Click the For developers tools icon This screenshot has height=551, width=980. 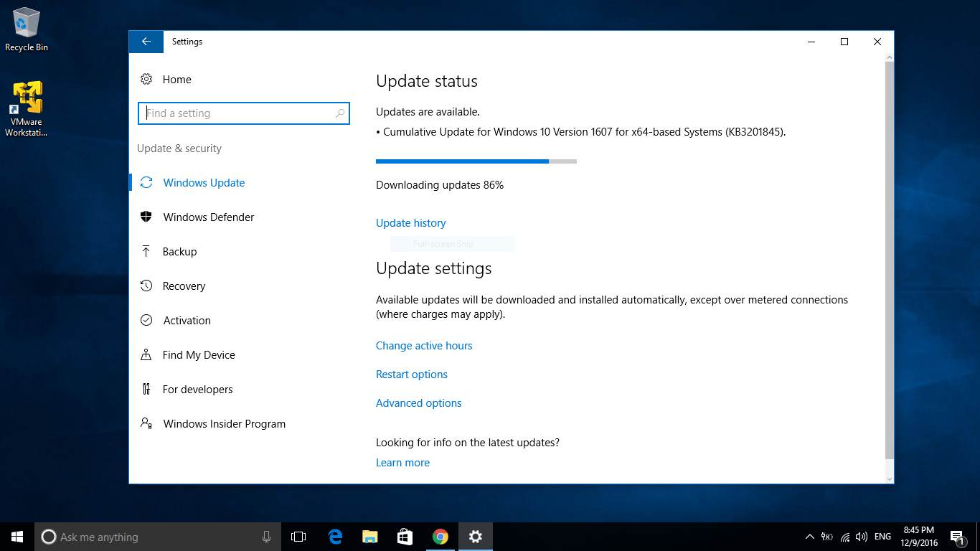pos(146,389)
